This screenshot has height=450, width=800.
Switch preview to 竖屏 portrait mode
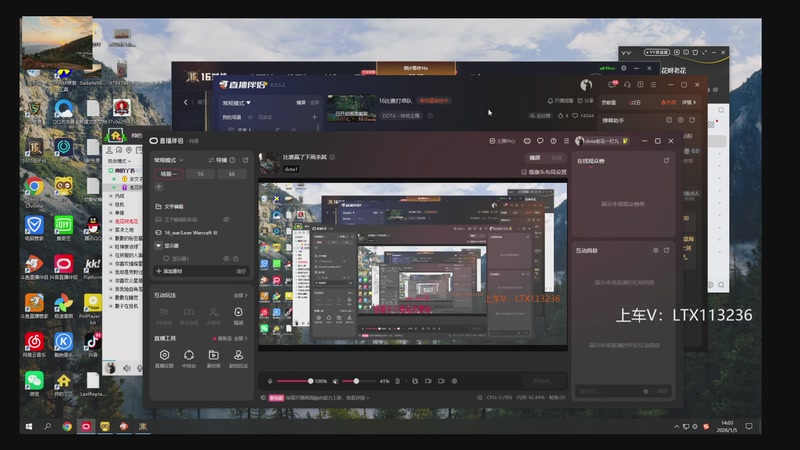tap(556, 158)
